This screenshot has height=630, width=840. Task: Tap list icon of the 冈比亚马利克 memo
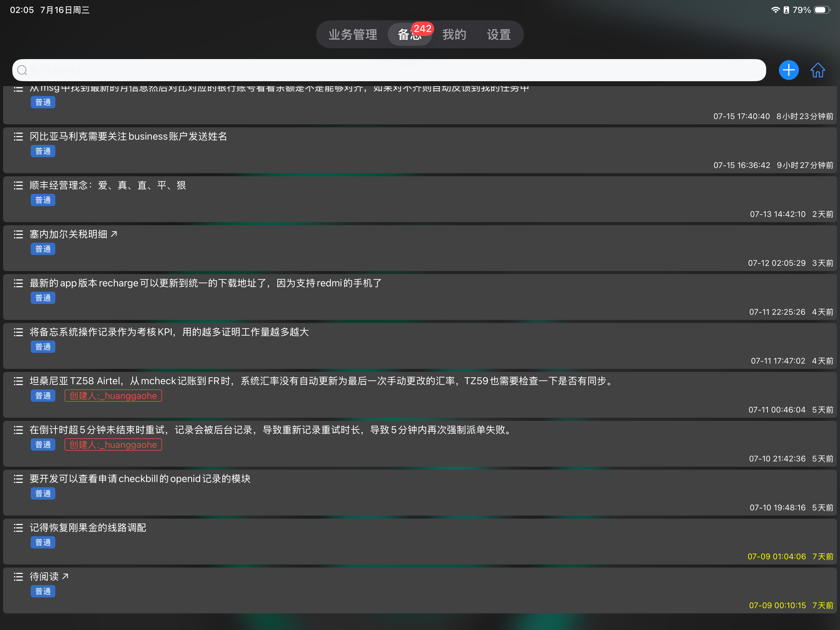[x=18, y=136]
